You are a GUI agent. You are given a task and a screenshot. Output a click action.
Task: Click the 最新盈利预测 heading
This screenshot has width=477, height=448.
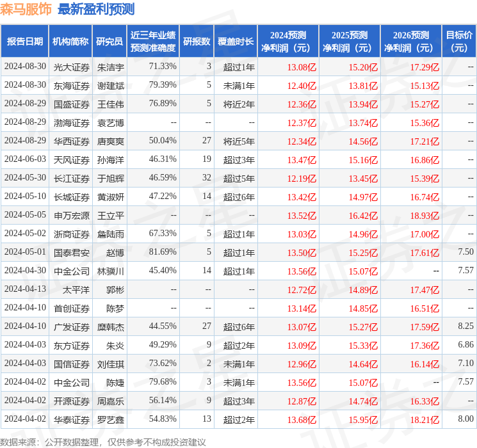[x=96, y=9]
